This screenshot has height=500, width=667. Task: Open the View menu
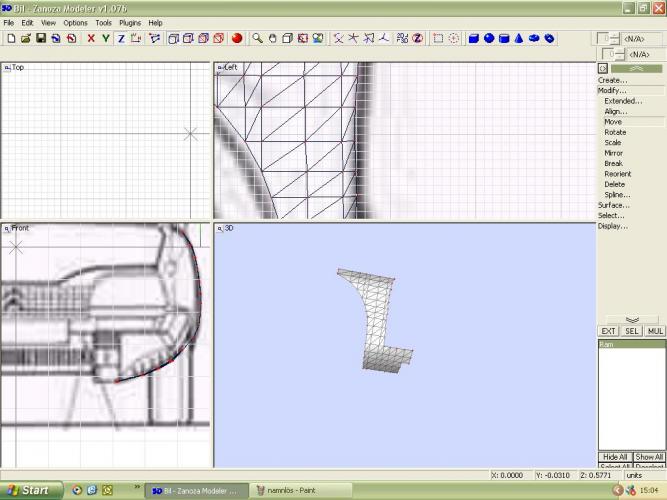pyautogui.click(x=48, y=23)
